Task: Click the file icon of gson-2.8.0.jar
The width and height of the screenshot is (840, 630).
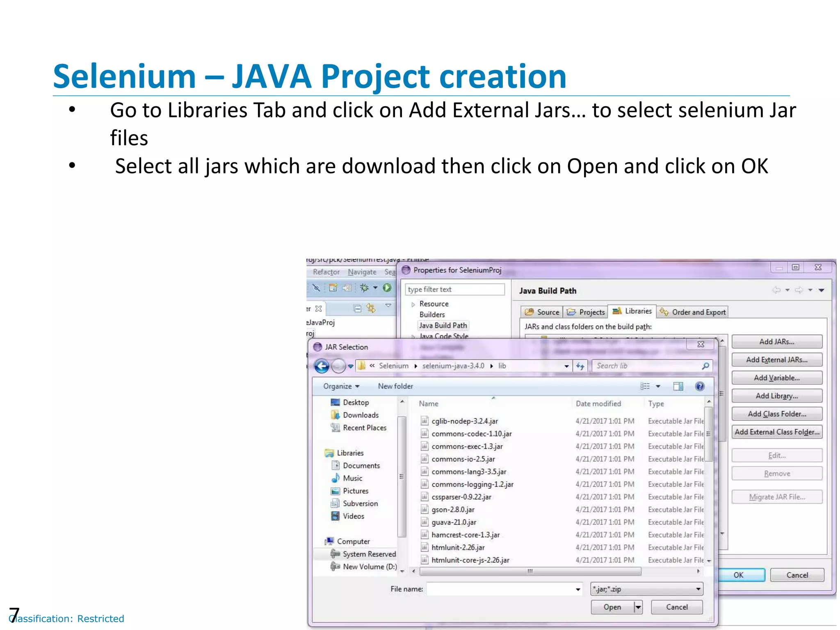Action: point(425,509)
